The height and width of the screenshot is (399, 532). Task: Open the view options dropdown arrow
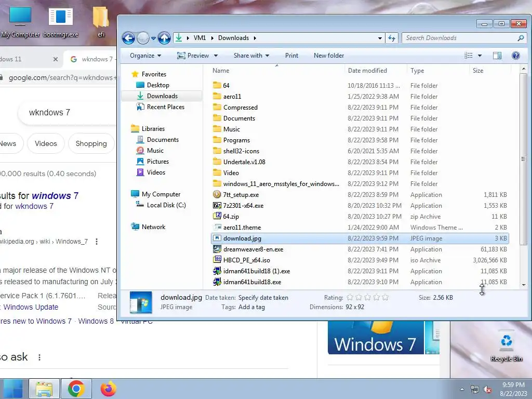tap(480, 56)
